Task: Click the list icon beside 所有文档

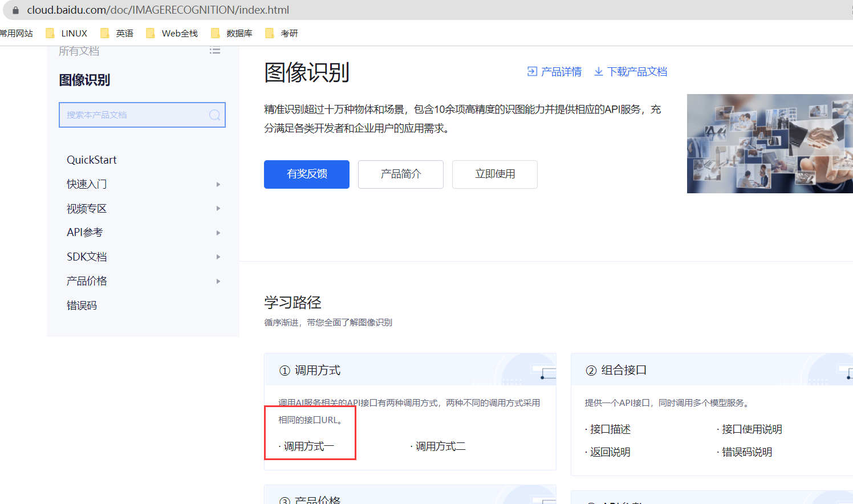Action: click(215, 51)
